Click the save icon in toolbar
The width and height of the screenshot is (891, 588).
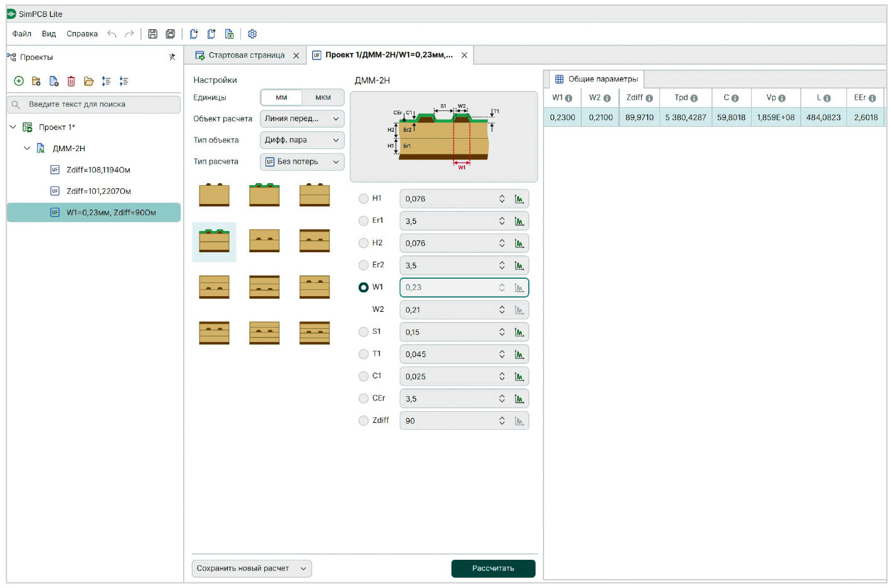tap(152, 34)
